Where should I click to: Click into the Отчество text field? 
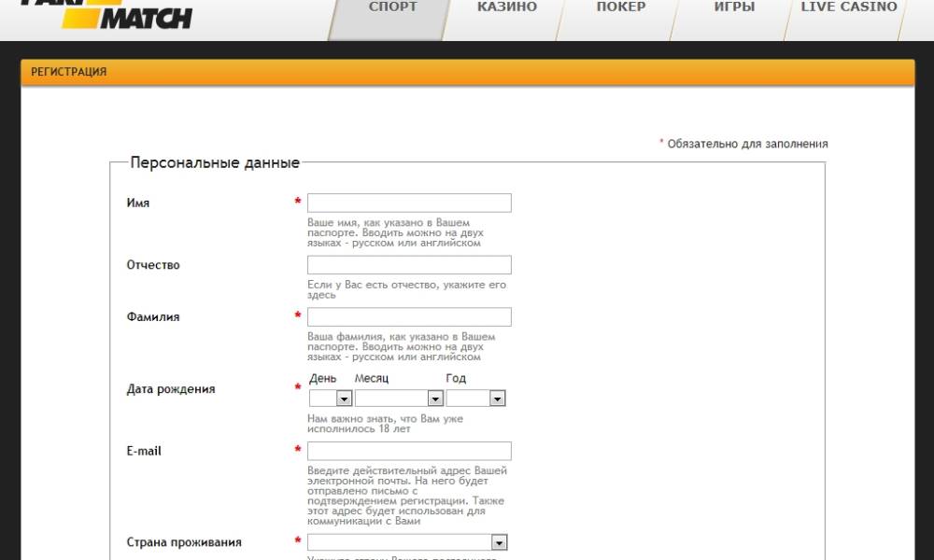[409, 265]
